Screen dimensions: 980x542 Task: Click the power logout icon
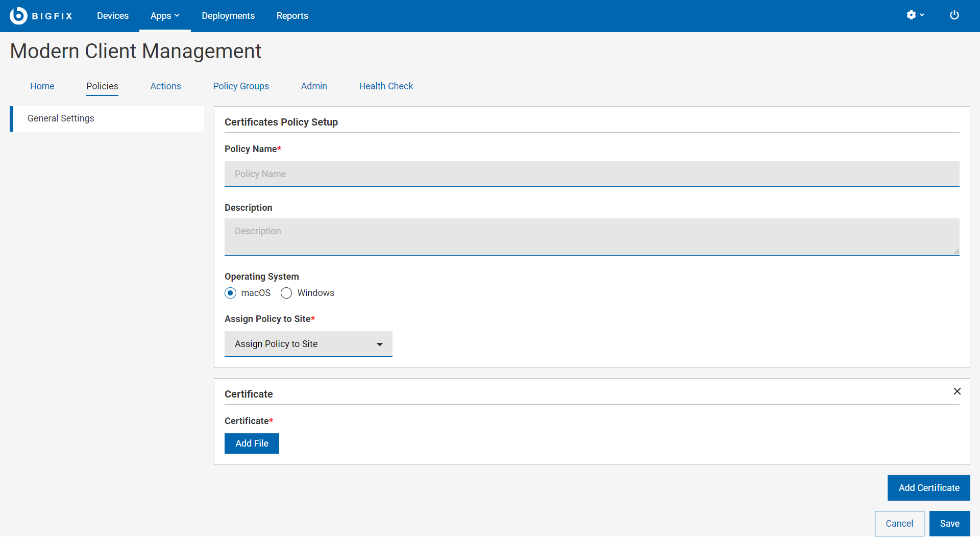[954, 15]
